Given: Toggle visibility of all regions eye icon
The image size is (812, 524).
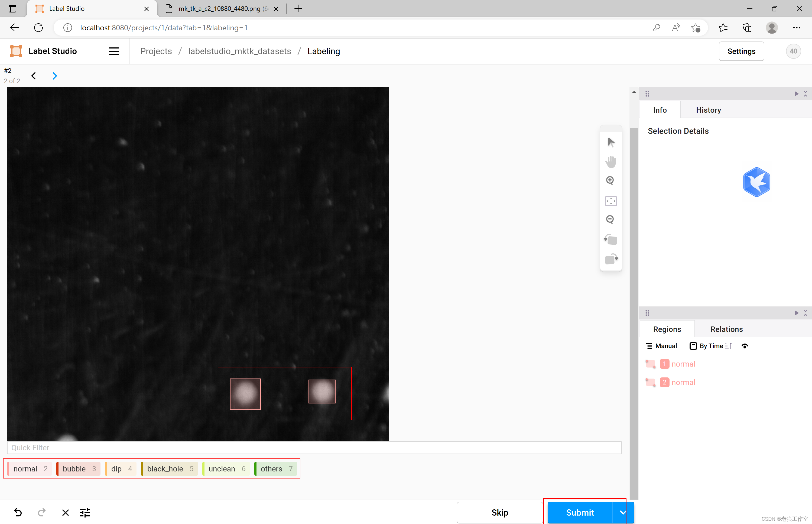Looking at the screenshot, I should pos(745,346).
